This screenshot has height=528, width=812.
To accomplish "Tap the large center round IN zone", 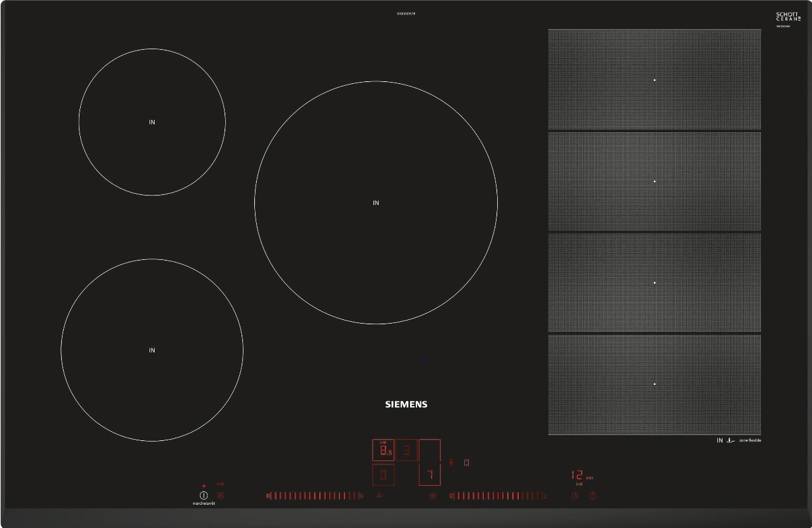I will [x=376, y=202].
